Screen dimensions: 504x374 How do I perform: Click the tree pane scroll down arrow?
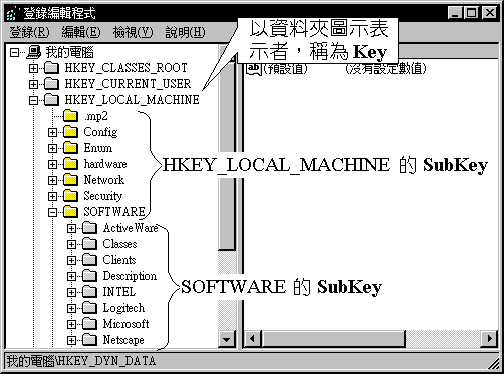pyautogui.click(x=227, y=339)
